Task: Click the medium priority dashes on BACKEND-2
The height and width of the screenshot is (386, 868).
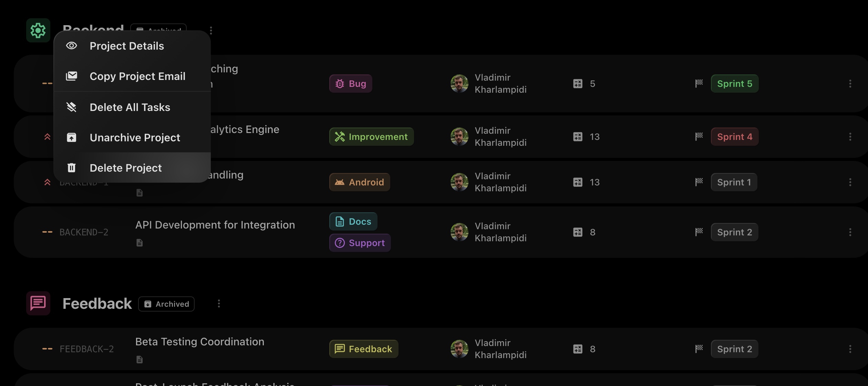Action: tap(47, 232)
